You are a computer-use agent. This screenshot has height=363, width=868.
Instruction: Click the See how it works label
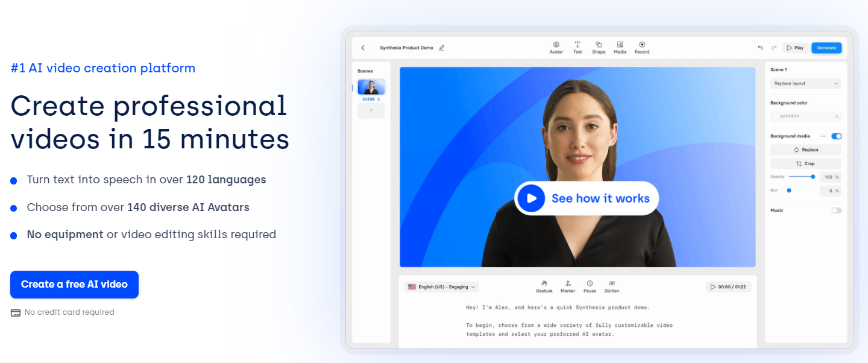click(600, 198)
